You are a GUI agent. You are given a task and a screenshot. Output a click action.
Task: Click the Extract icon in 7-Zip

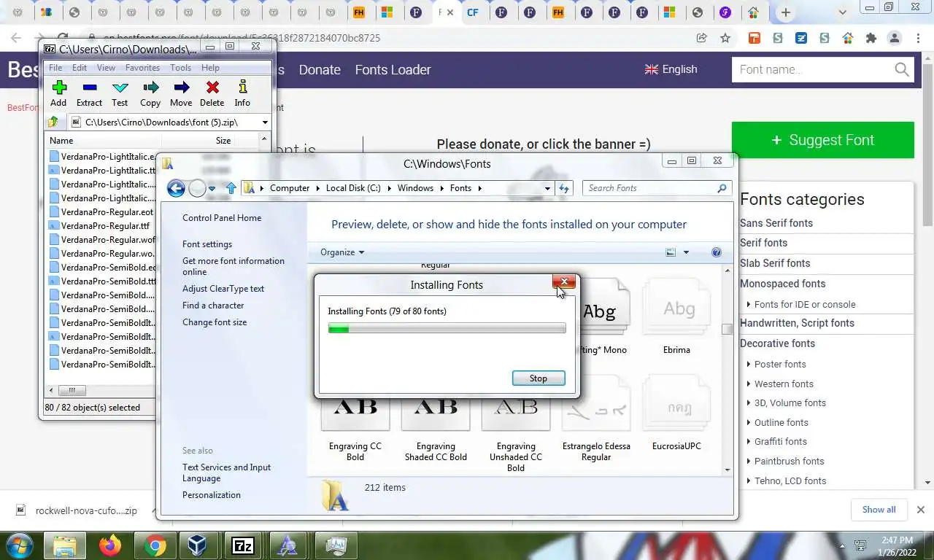pos(89,88)
